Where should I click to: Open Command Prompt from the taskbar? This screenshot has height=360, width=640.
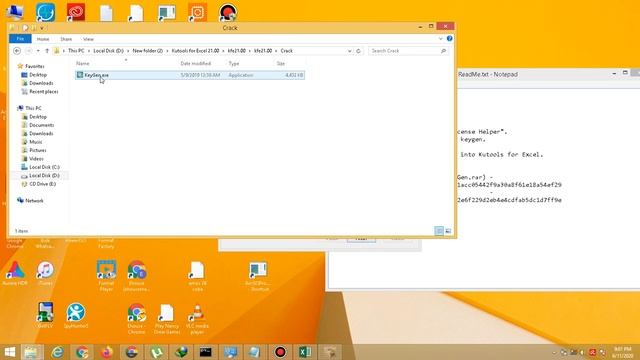coord(206,352)
